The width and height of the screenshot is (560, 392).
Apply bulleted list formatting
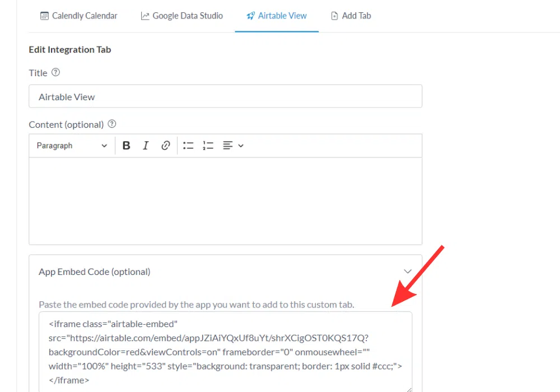pos(188,146)
